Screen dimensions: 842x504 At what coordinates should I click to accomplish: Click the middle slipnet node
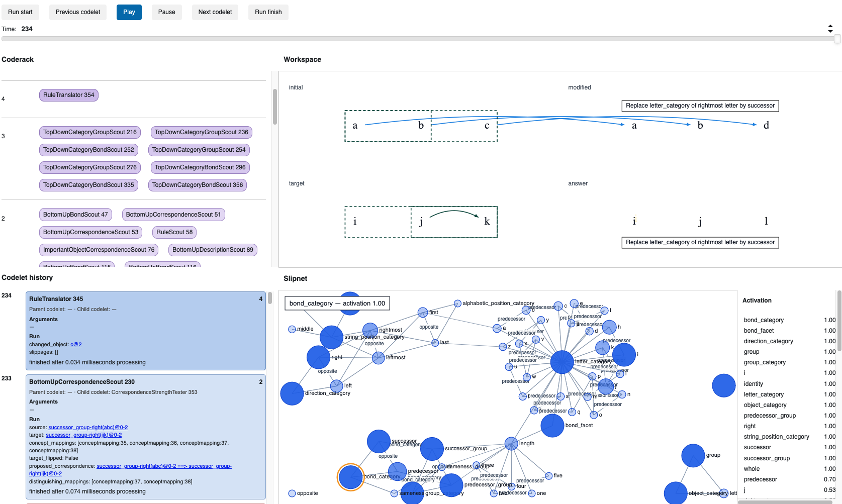click(292, 329)
